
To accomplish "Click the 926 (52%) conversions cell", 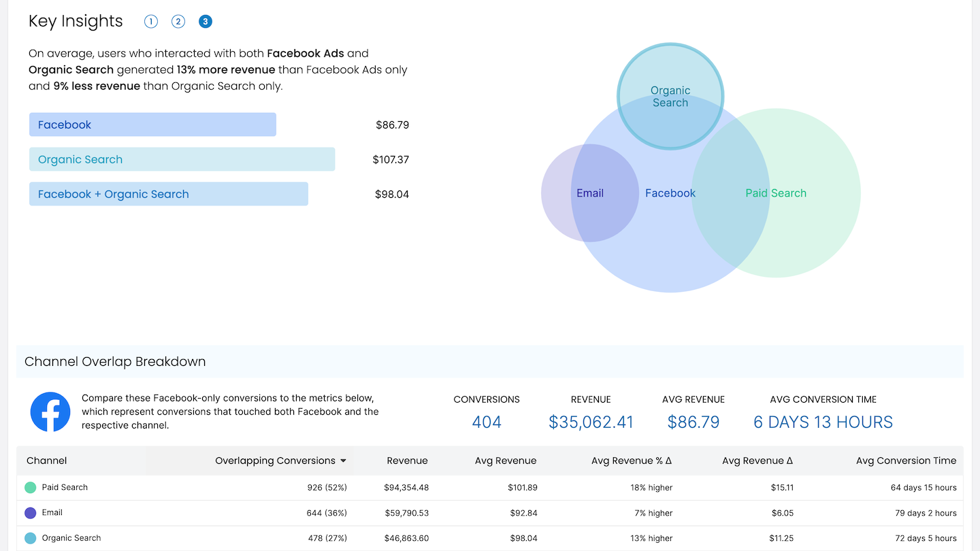I will pos(327,488).
